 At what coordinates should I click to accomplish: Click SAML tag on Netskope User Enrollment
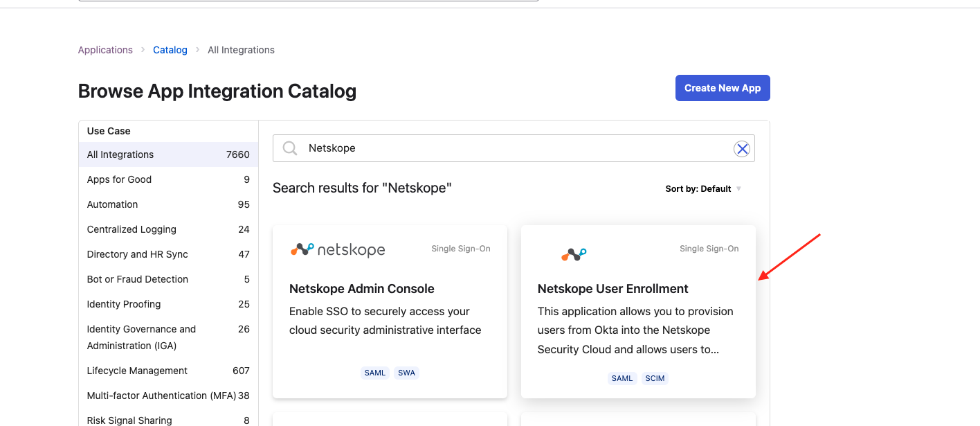coord(622,378)
